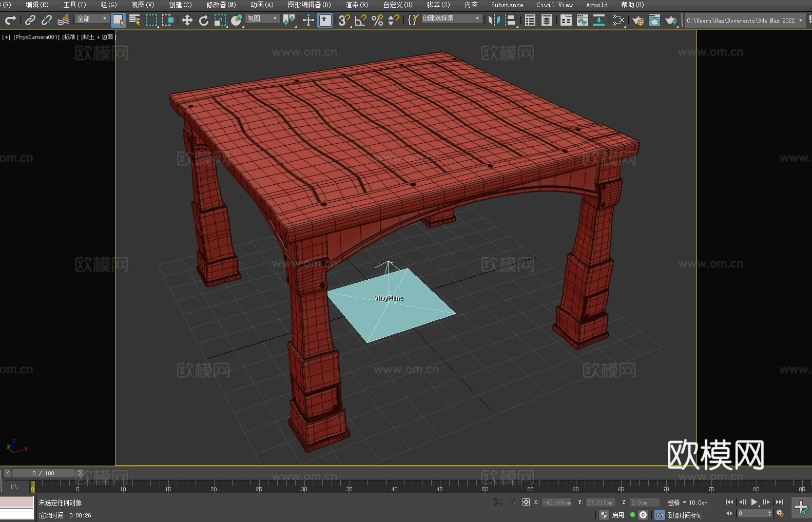The height and width of the screenshot is (522, 812).
Task: Click the 标准 viewport shading label
Action: [70, 37]
